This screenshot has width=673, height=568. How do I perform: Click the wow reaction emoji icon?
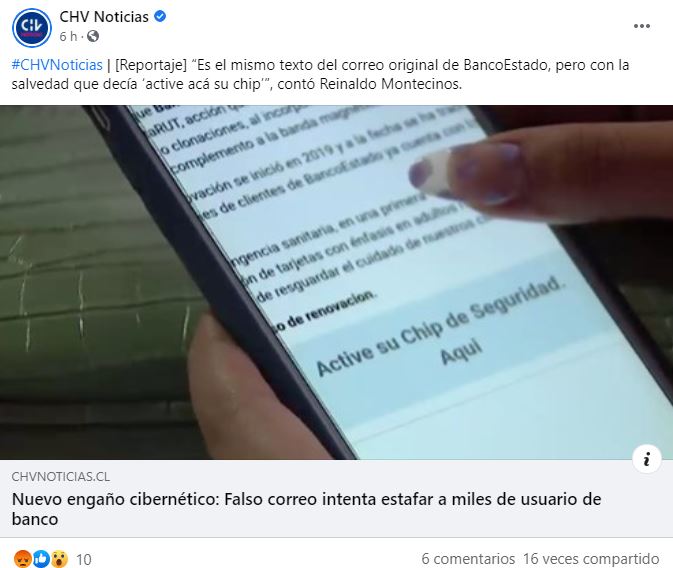(60, 559)
